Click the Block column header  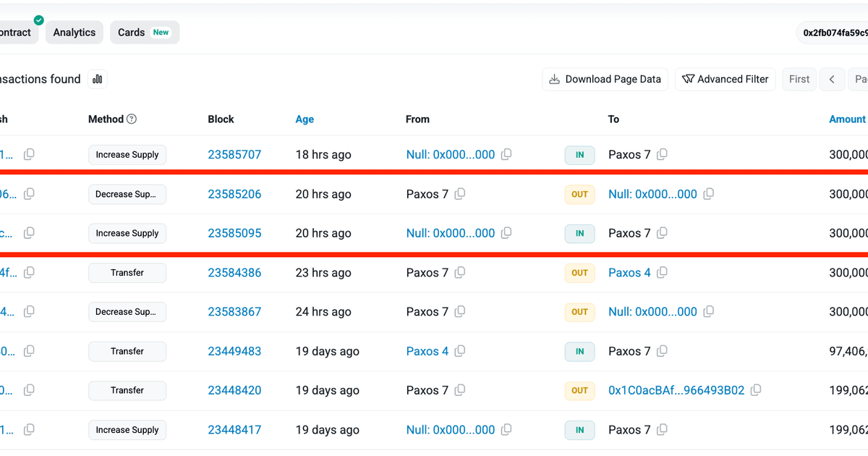(221, 119)
